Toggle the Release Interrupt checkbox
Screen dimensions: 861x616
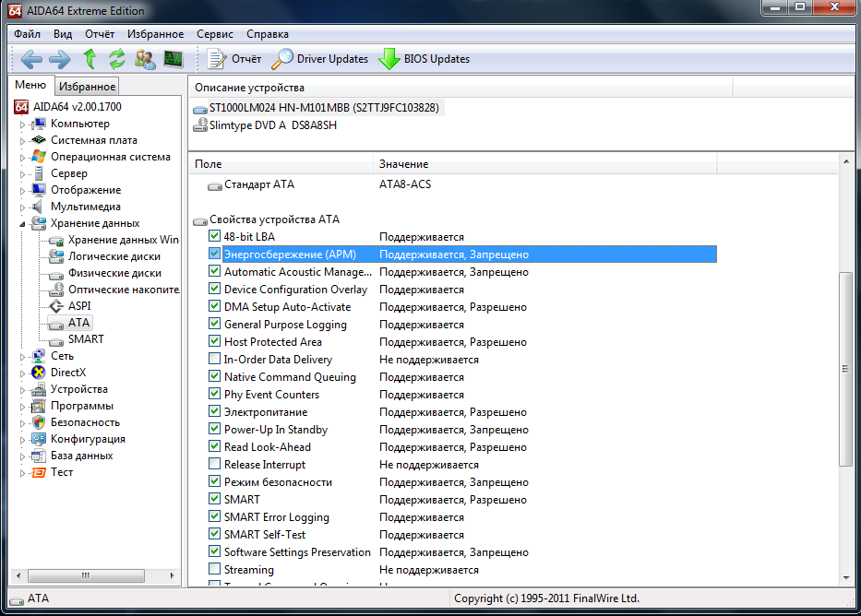[214, 464]
